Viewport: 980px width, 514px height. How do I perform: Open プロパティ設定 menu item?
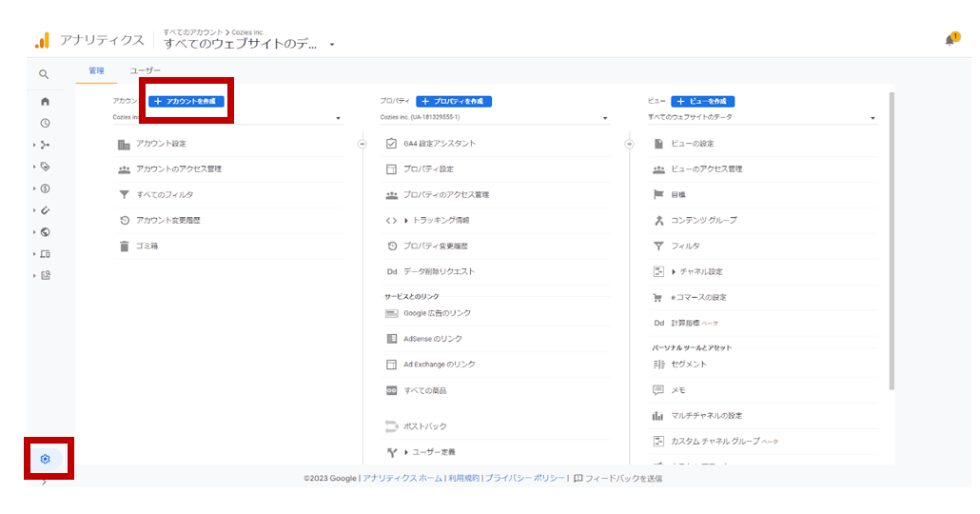[x=497, y=169]
